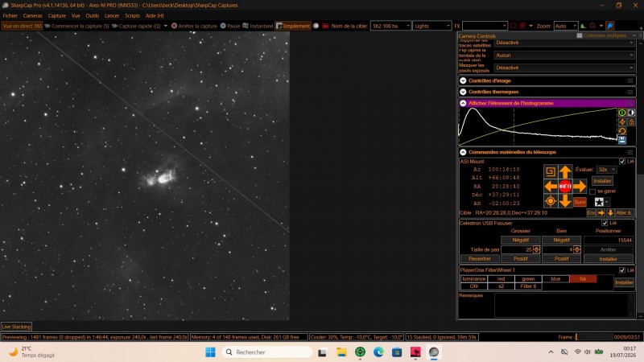Screen dimensions: 644x362
Task: Click the green histogram stretch enable icon
Action: tap(622, 113)
